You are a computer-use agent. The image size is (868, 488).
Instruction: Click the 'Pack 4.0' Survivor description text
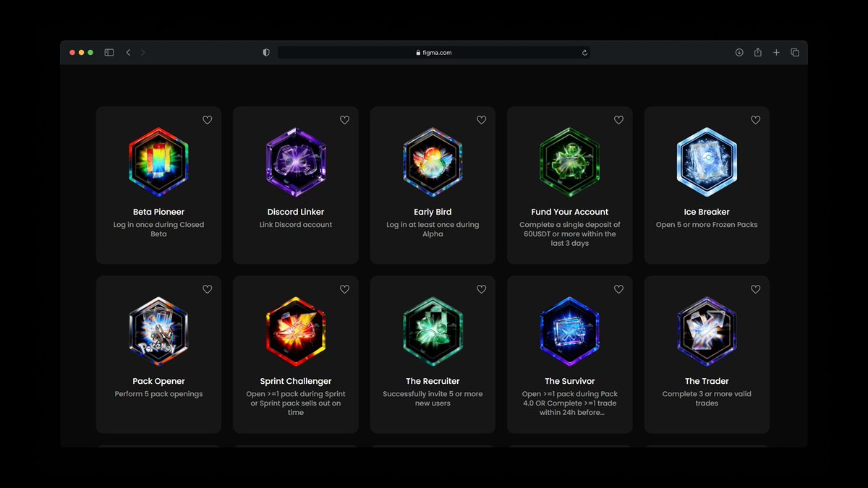pyautogui.click(x=570, y=403)
